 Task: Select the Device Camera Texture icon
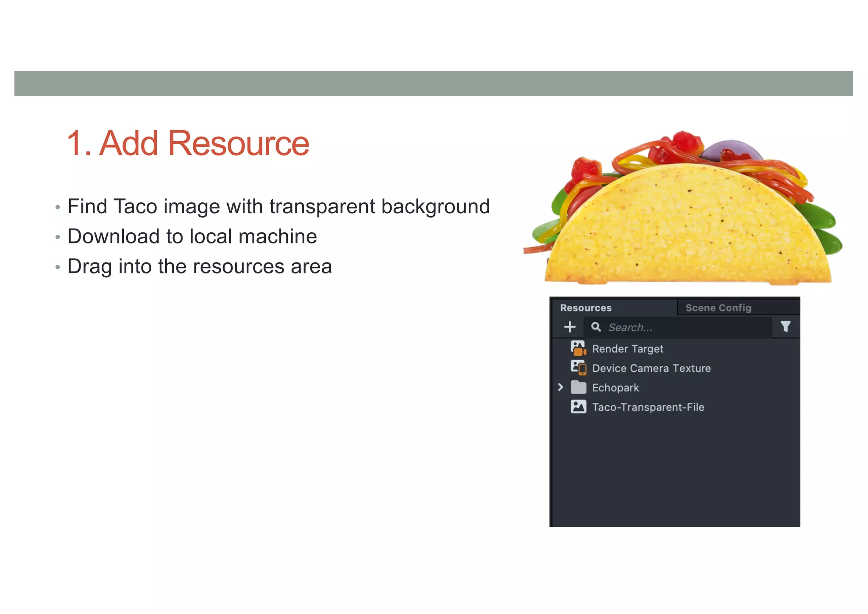tap(578, 368)
